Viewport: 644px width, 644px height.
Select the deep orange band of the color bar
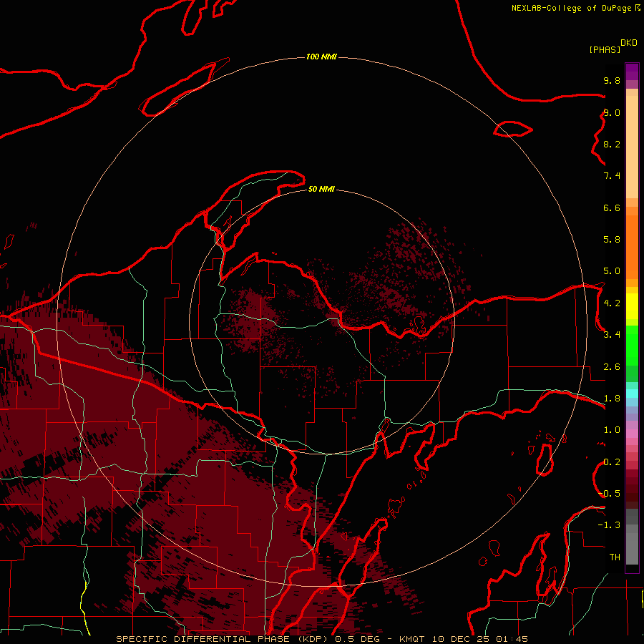(632, 248)
